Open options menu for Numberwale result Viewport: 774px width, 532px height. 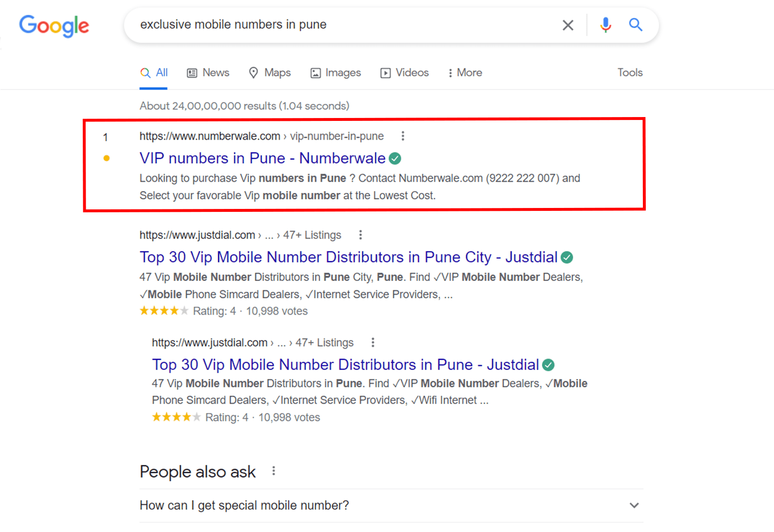pos(402,136)
